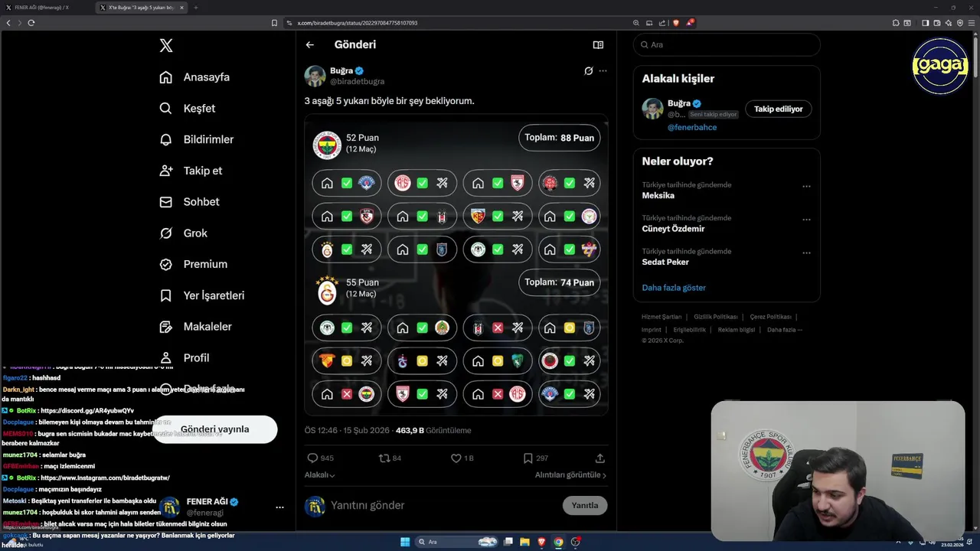Open OBS Studio in the taskbar
Image resolution: width=980 pixels, height=551 pixels.
click(x=575, y=542)
